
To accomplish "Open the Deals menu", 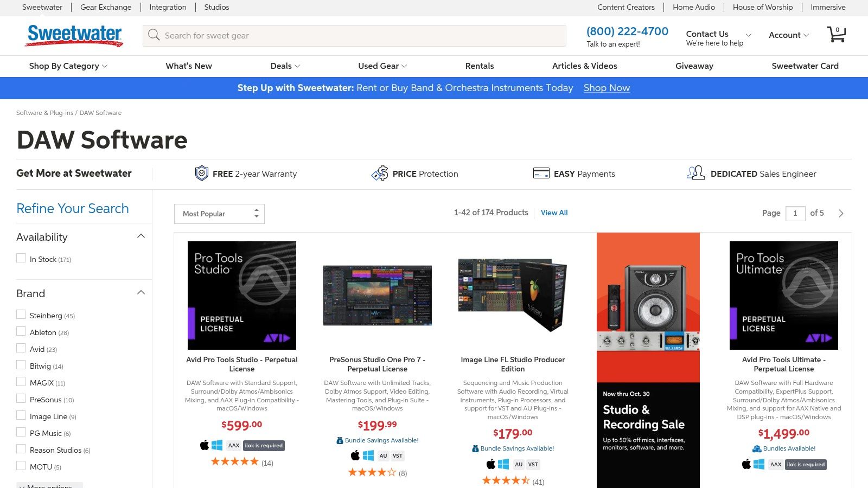I will (x=285, y=66).
